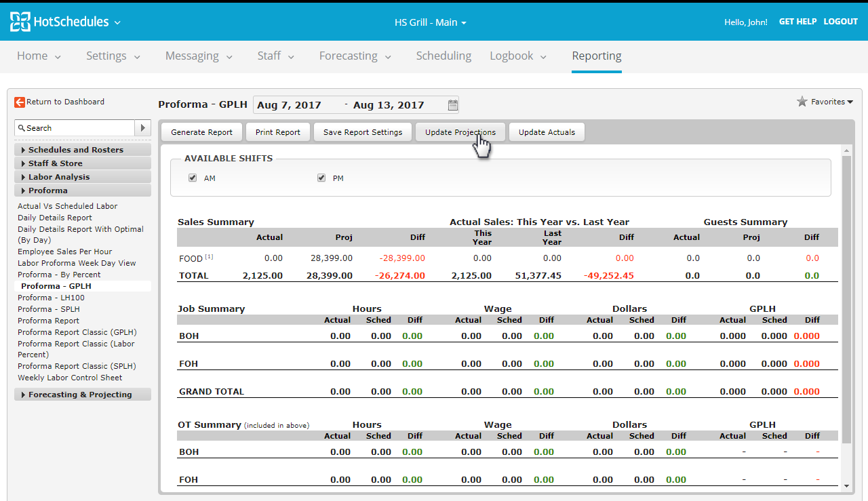Viewport: 868px width, 501px height.
Task: Toggle the PM shift checkbox
Action: point(321,178)
